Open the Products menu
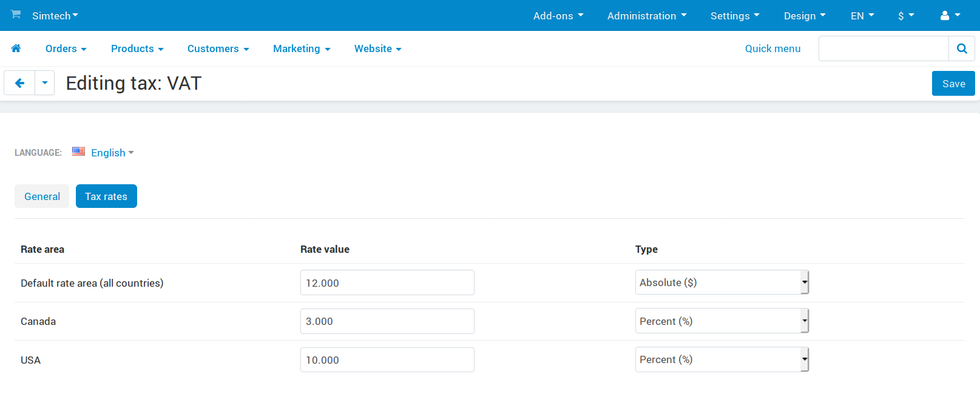The width and height of the screenshot is (980, 394). pos(137,48)
